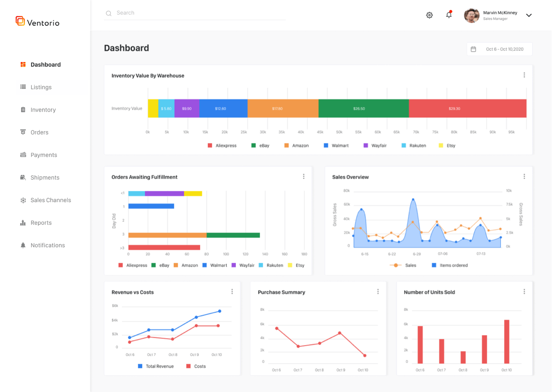Image resolution: width=552 pixels, height=392 pixels.
Task: Open Notifications from the sidebar menu
Action: [x=47, y=245]
